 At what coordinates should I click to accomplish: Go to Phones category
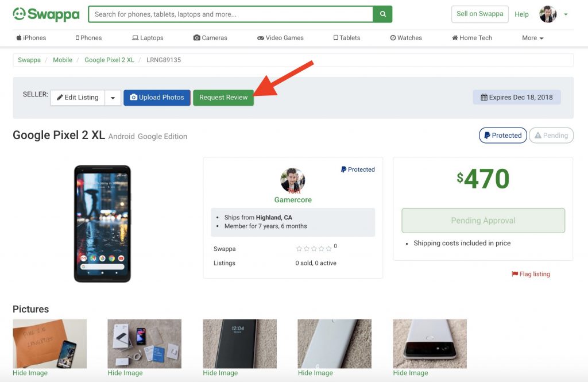pyautogui.click(x=88, y=38)
